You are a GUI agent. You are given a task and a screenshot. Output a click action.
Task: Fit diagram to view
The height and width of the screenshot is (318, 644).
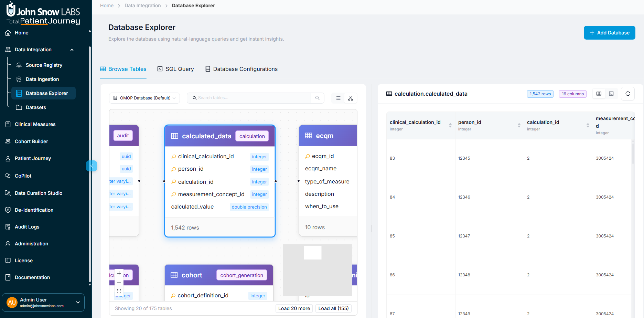119,291
